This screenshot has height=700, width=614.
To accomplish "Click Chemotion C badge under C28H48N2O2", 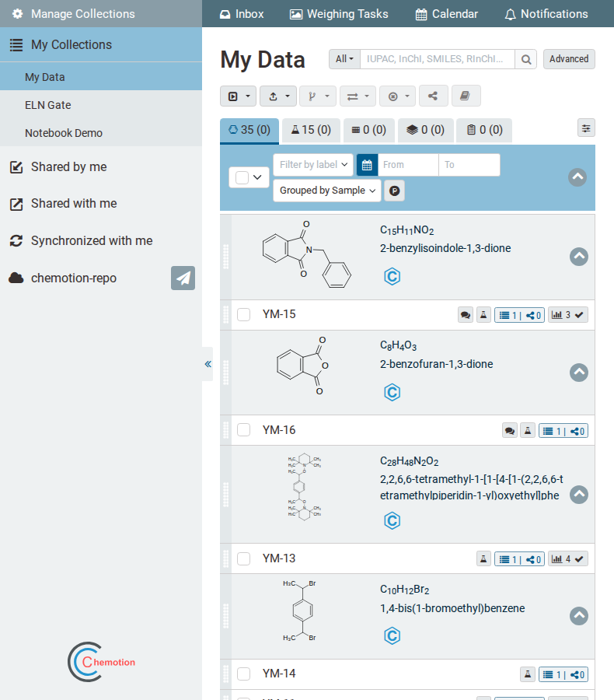I will click(x=392, y=520).
